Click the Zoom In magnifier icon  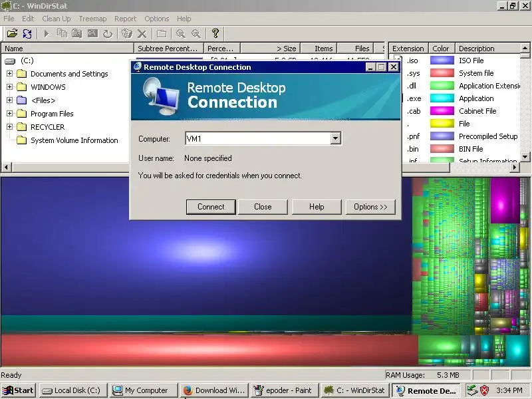click(x=180, y=33)
